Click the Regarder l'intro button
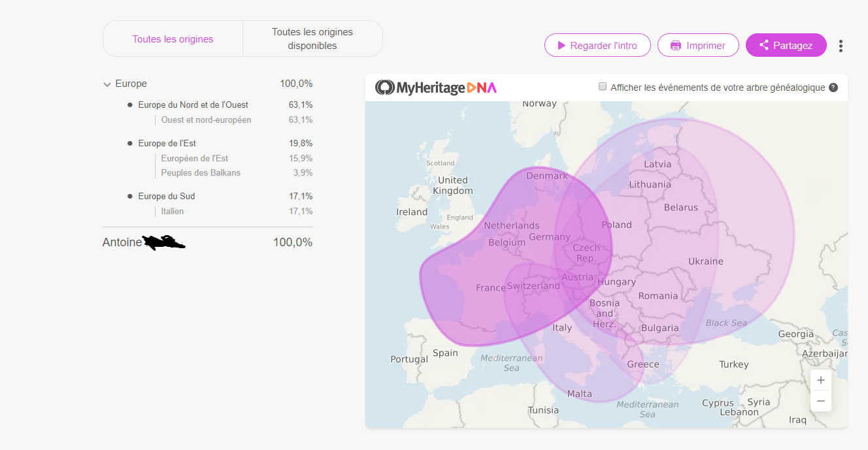 597,46
